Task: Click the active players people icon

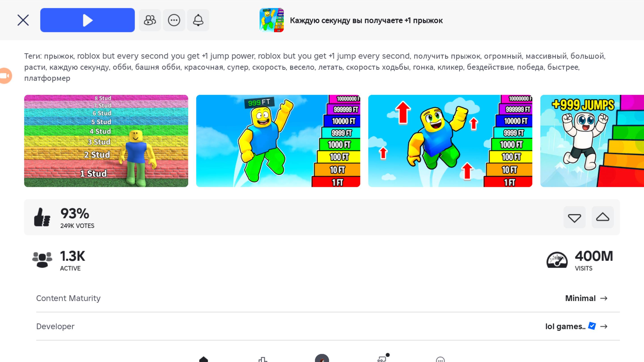Action: click(42, 260)
